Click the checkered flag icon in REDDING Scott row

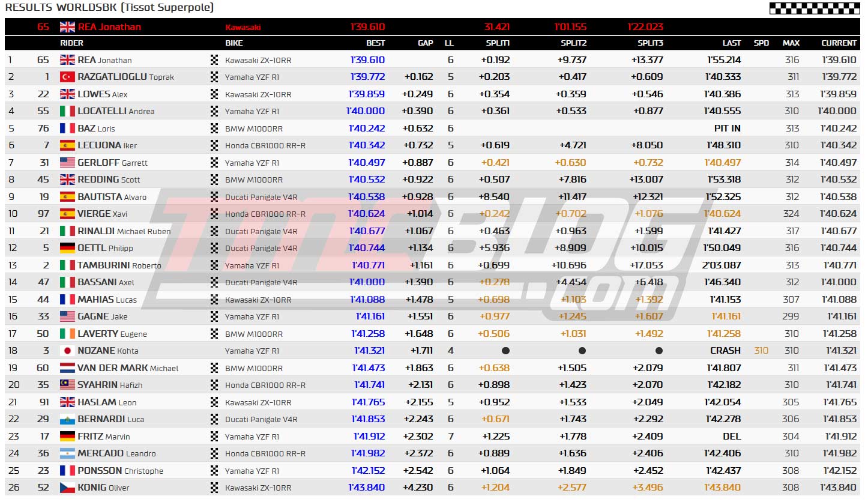point(214,180)
